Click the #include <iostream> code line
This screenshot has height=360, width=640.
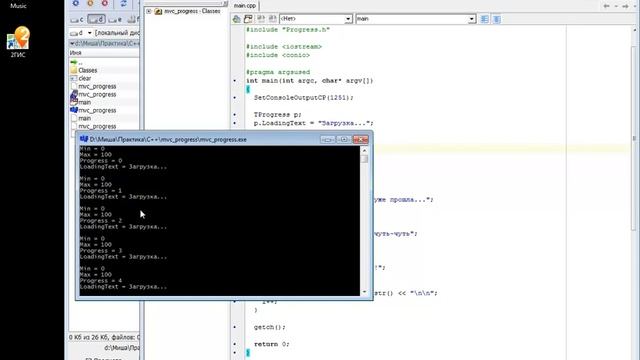pyautogui.click(x=284, y=47)
